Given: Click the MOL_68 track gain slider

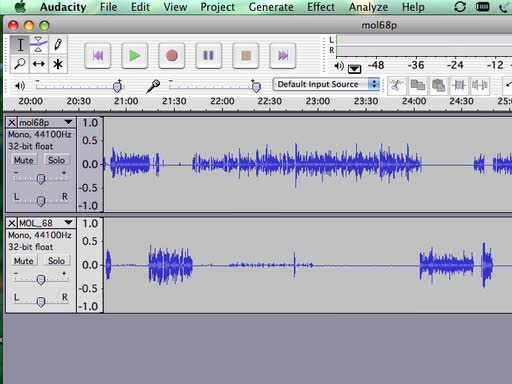Looking at the screenshot, I should click(41, 279).
